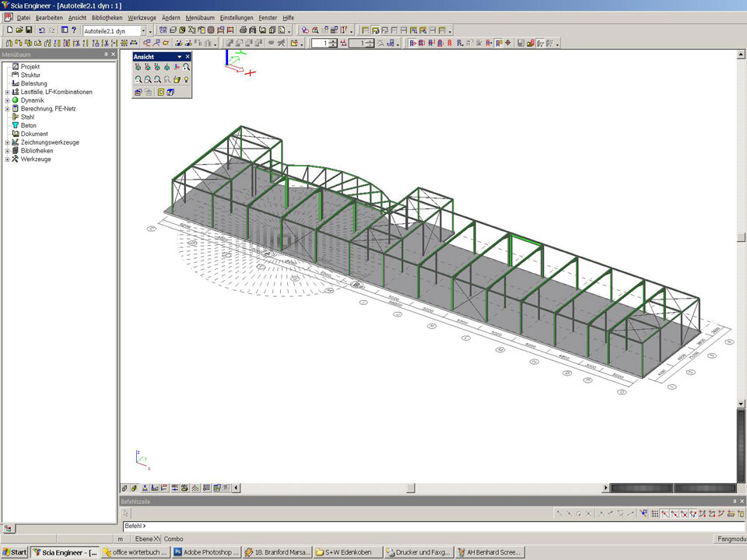Open the Werkzeuge menu
The height and width of the screenshot is (560, 747).
[x=141, y=17]
